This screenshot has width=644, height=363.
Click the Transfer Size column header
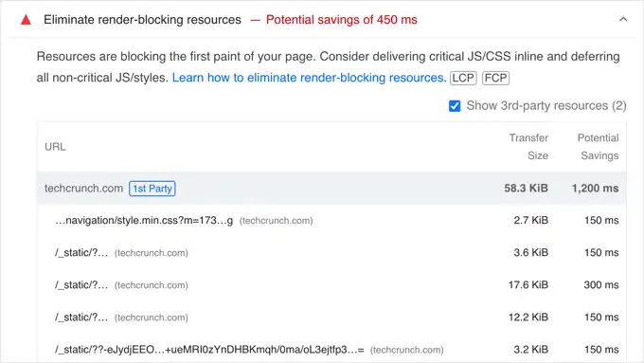click(528, 147)
